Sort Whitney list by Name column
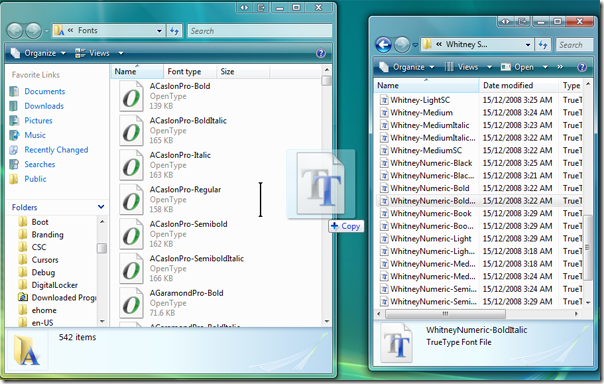The image size is (604, 384). 426,86
